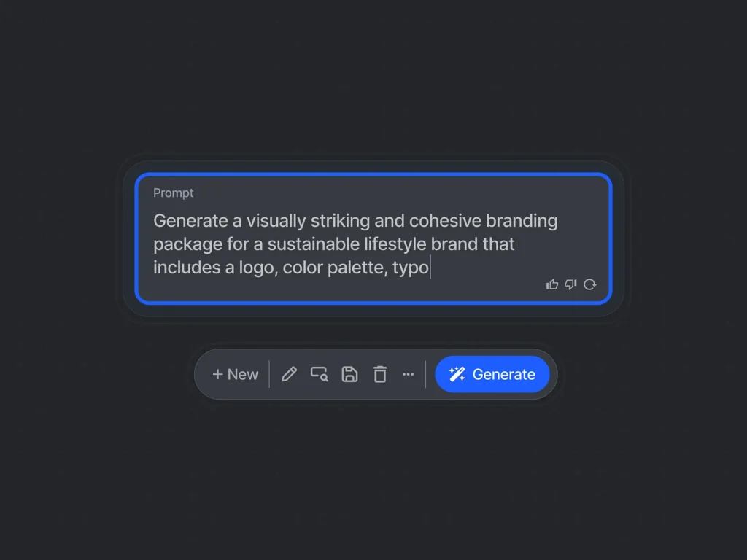This screenshot has height=560, width=747.
Task: Place cursor on the word "branding"
Action: click(522, 221)
